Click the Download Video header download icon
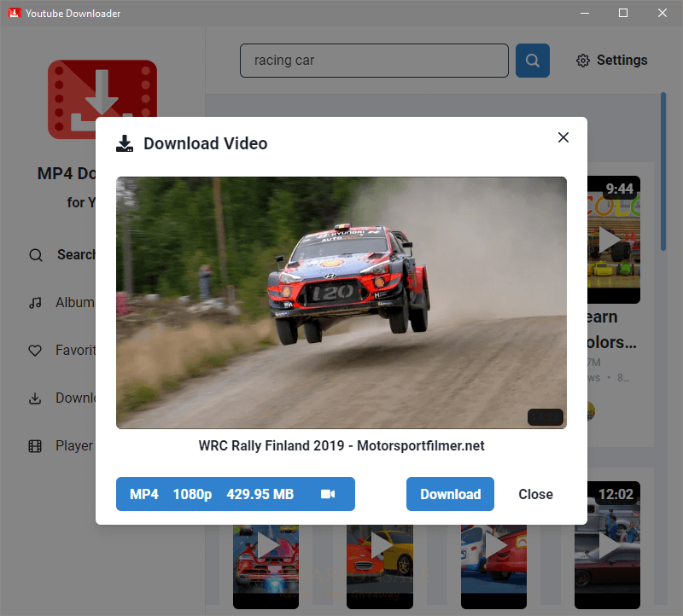 pyautogui.click(x=125, y=143)
